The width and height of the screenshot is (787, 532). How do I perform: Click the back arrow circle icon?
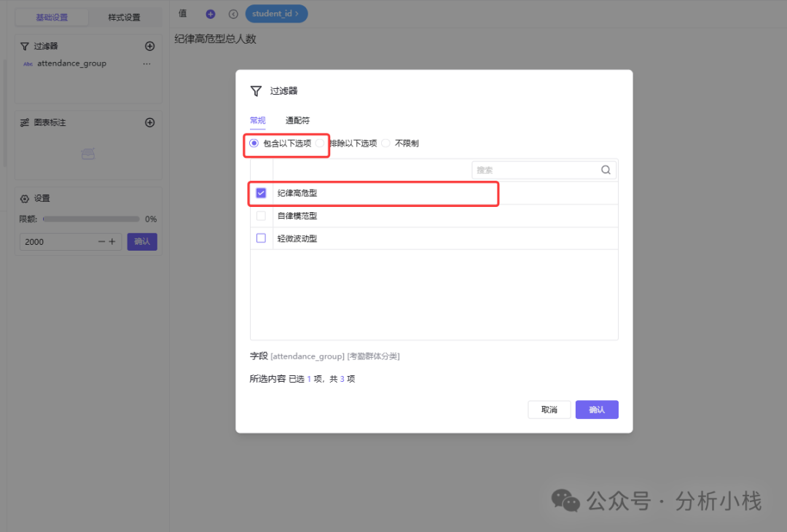[x=233, y=14]
